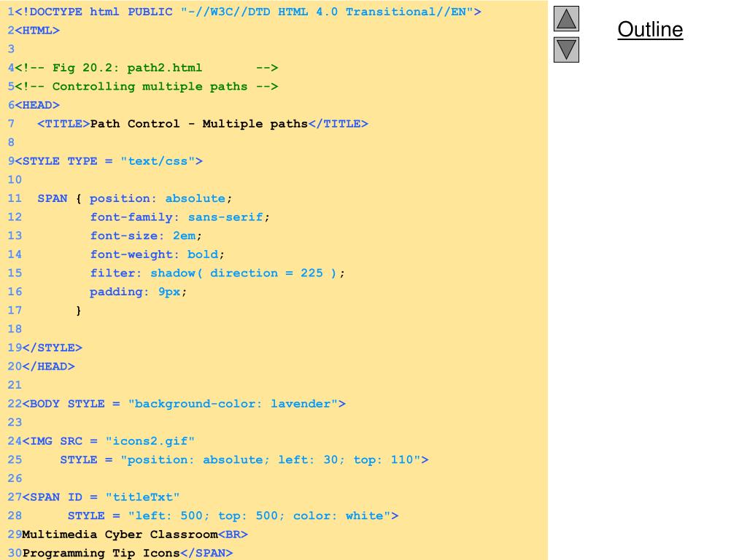Click SPAN ID = "titleTxt" line
This screenshot has width=747, height=560.
101,497
